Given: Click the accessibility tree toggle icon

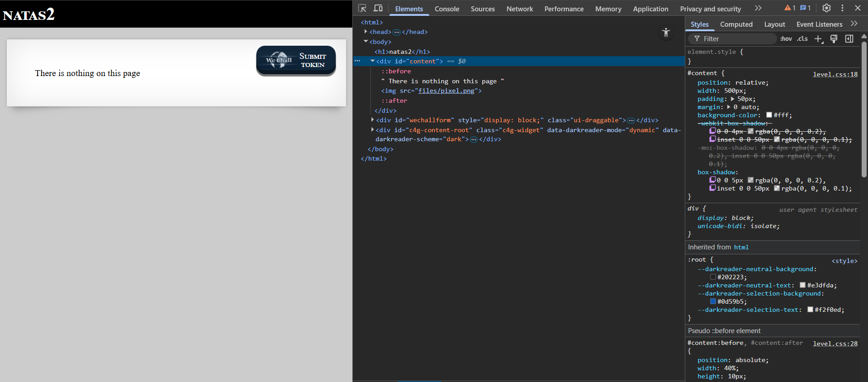Looking at the screenshot, I should [x=666, y=33].
